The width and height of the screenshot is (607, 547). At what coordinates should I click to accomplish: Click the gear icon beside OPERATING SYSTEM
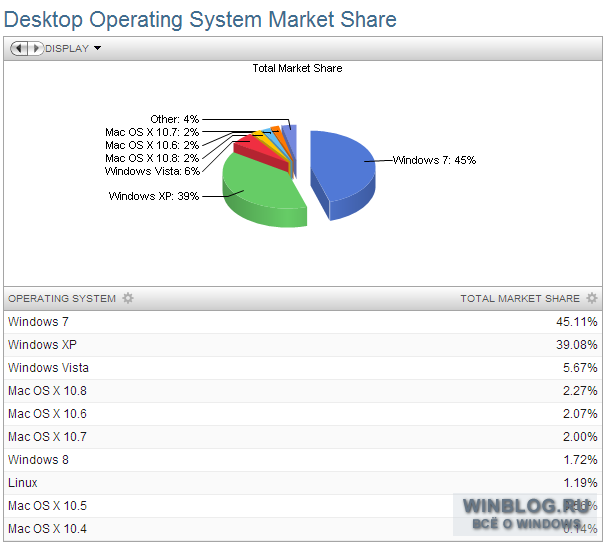(x=128, y=298)
